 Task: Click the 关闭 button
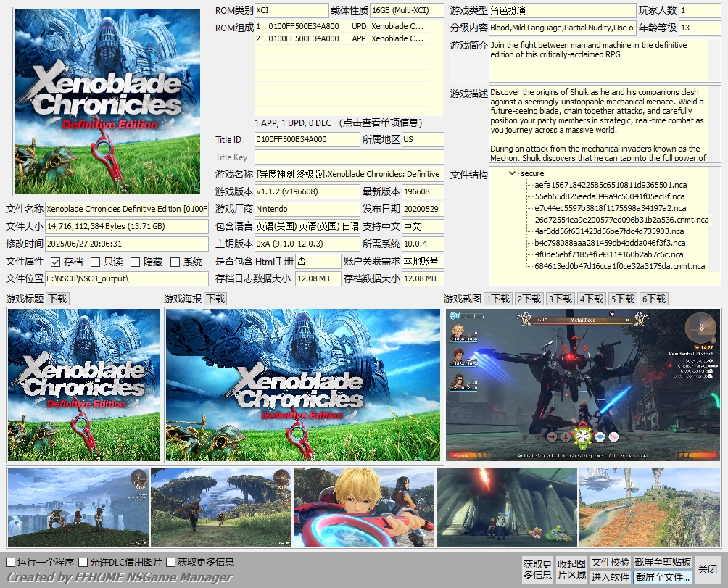coord(708,569)
